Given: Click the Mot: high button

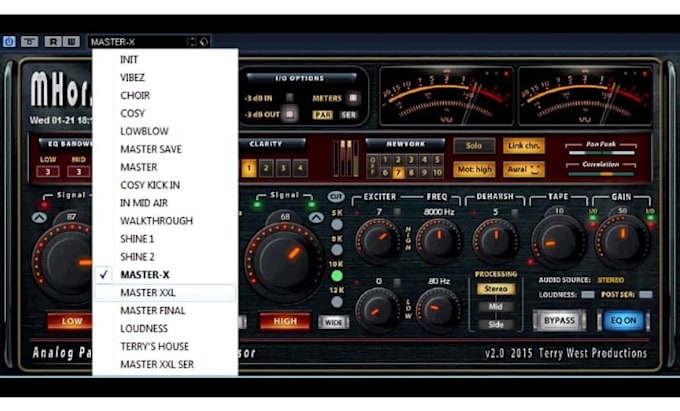Looking at the screenshot, I should (474, 169).
